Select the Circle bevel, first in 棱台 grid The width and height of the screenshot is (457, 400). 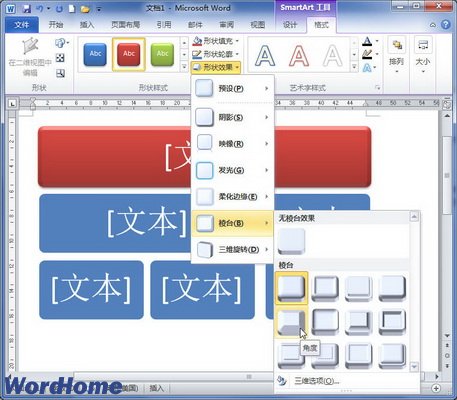291,288
